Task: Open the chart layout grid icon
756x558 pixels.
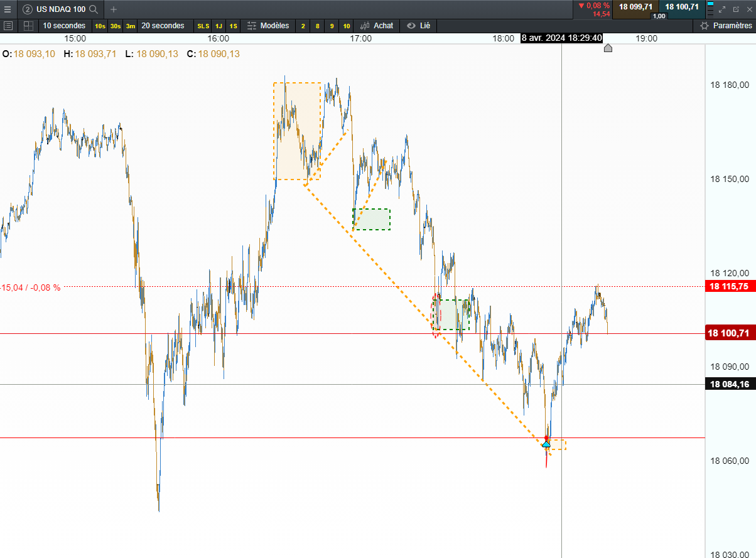Action: pyautogui.click(x=28, y=26)
